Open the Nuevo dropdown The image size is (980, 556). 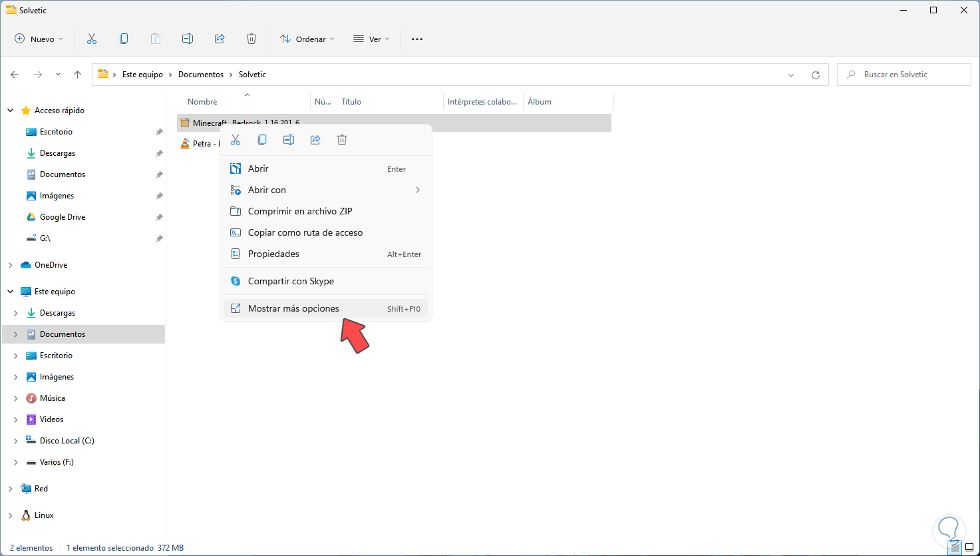click(x=39, y=39)
